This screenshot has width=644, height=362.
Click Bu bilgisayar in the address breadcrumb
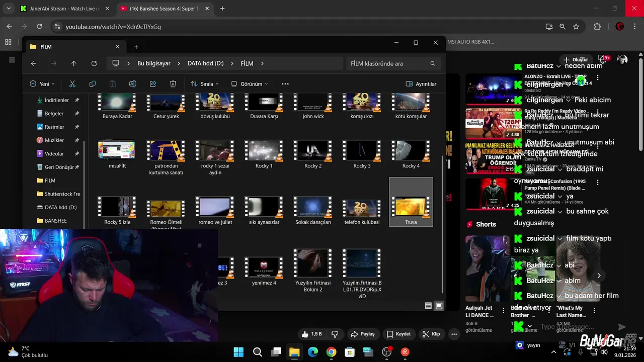(x=154, y=63)
